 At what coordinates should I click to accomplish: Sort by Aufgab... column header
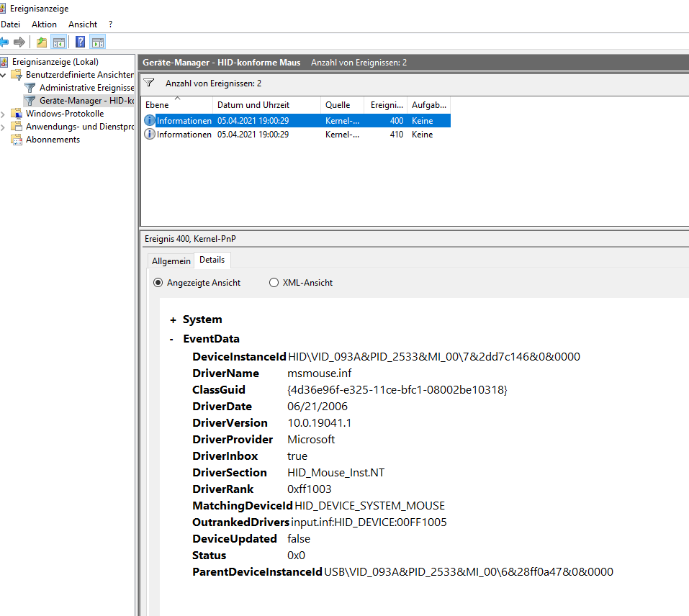[429, 105]
